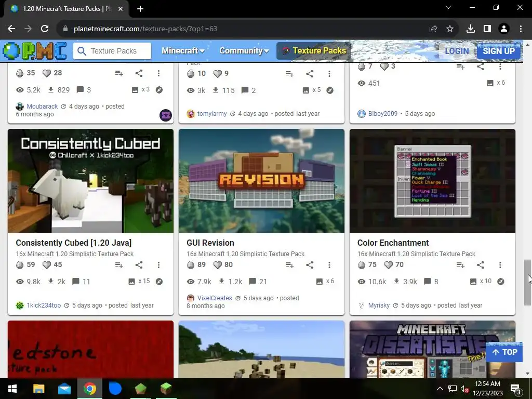Viewport: 532px width, 399px height.
Task: Favorite the Consistently Cubed pack
Action: (46, 264)
